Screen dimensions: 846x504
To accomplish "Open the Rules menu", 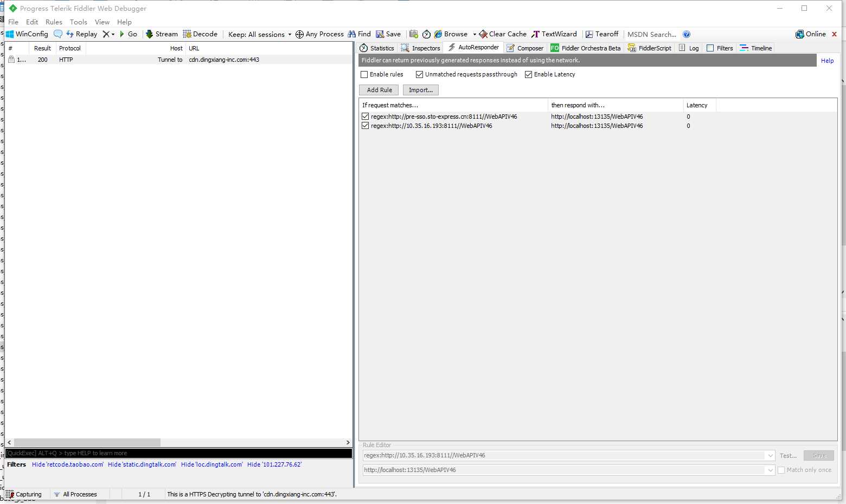I will tap(54, 22).
